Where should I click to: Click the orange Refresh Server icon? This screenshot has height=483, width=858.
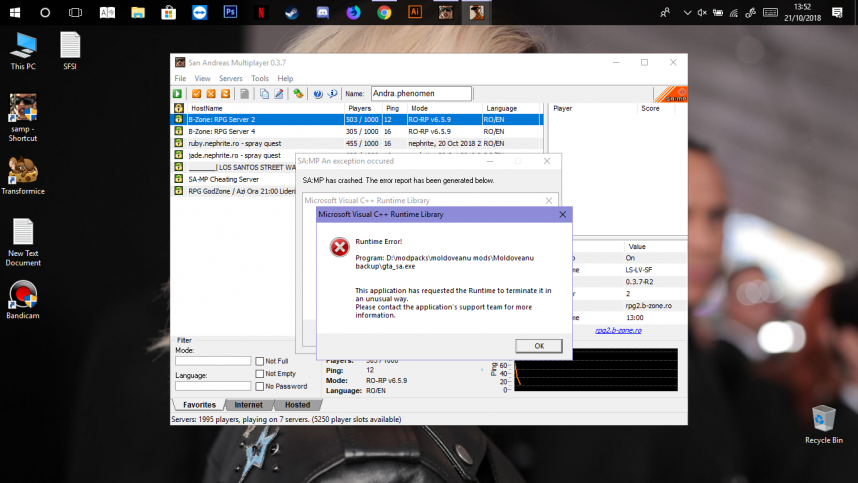[225, 94]
